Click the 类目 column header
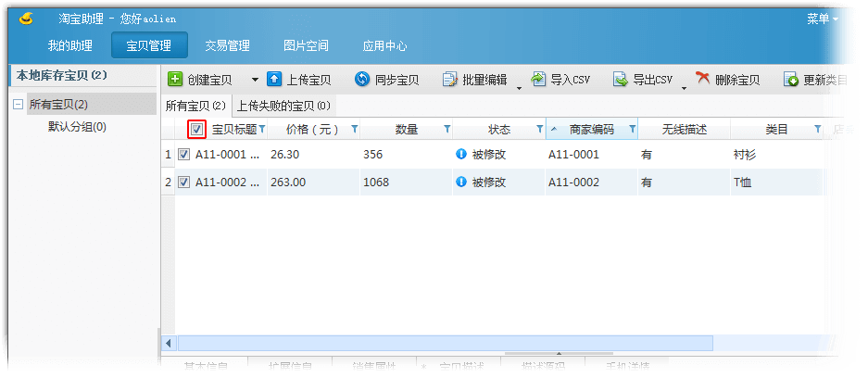The height and width of the screenshot is (378, 868). click(776, 130)
